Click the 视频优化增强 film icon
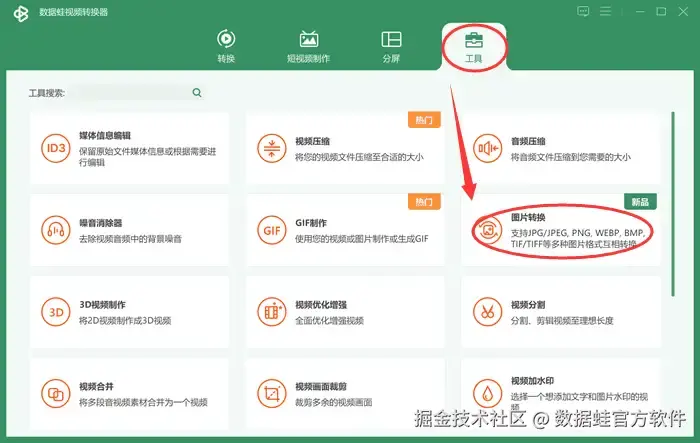Image resolution: width=700 pixels, height=443 pixels. coord(272,312)
